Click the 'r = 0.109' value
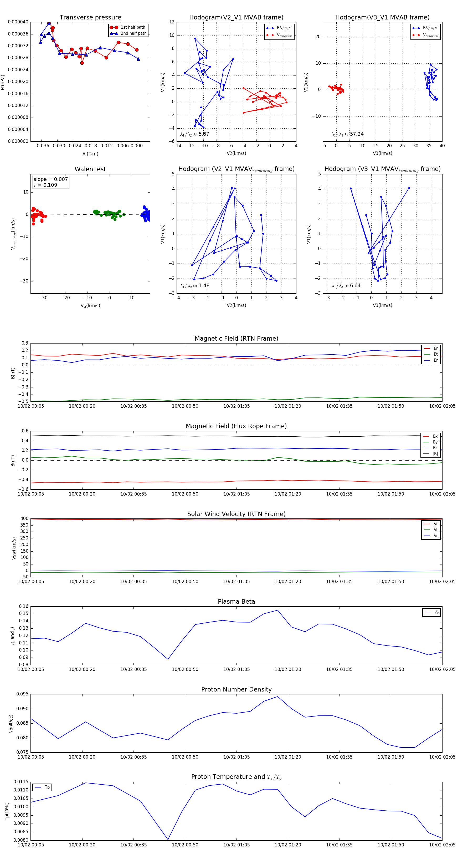Viewport: 473px width, 868px height. [x=45, y=185]
